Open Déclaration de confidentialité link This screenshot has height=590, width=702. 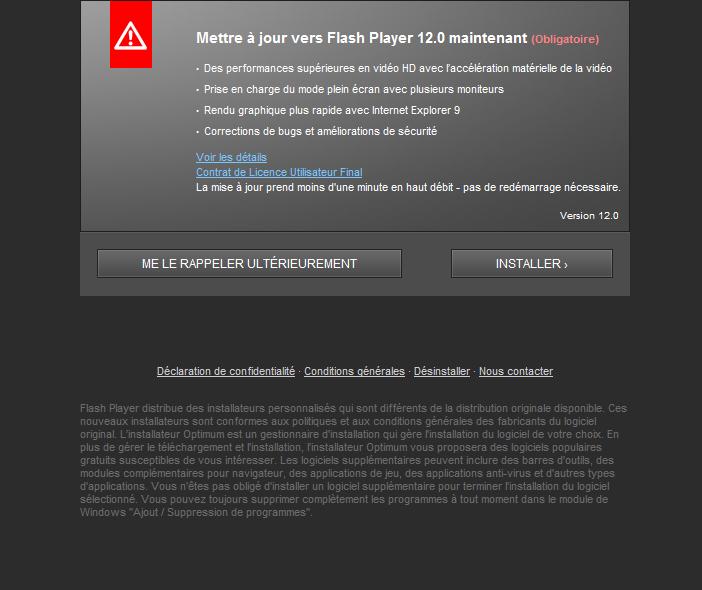226,371
